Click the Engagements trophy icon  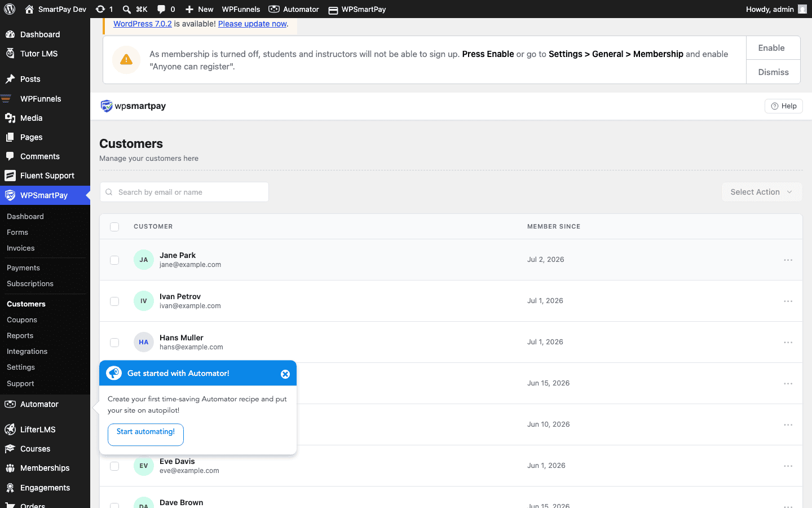[10, 488]
